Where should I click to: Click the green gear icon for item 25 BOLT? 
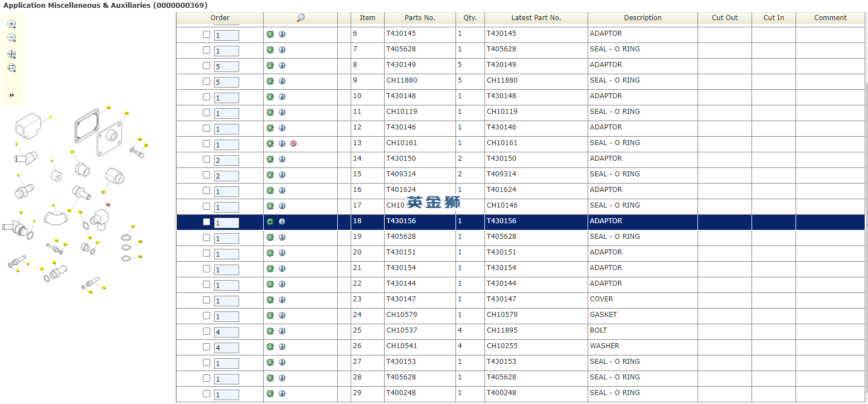[x=270, y=331]
